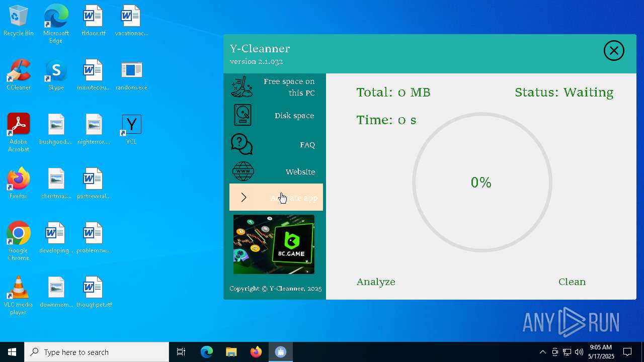644x362 pixels.
Task: Click the Y-Cleanner taskbar button
Action: click(x=281, y=352)
